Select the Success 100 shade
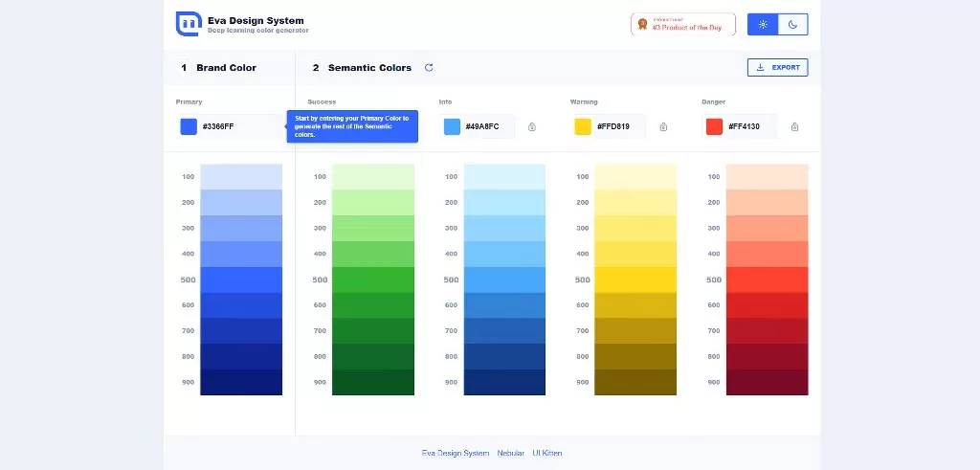The image size is (980, 470). (373, 177)
